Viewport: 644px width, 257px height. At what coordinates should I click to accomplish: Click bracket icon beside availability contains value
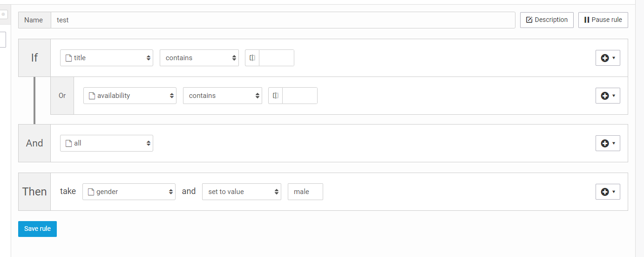[276, 96]
